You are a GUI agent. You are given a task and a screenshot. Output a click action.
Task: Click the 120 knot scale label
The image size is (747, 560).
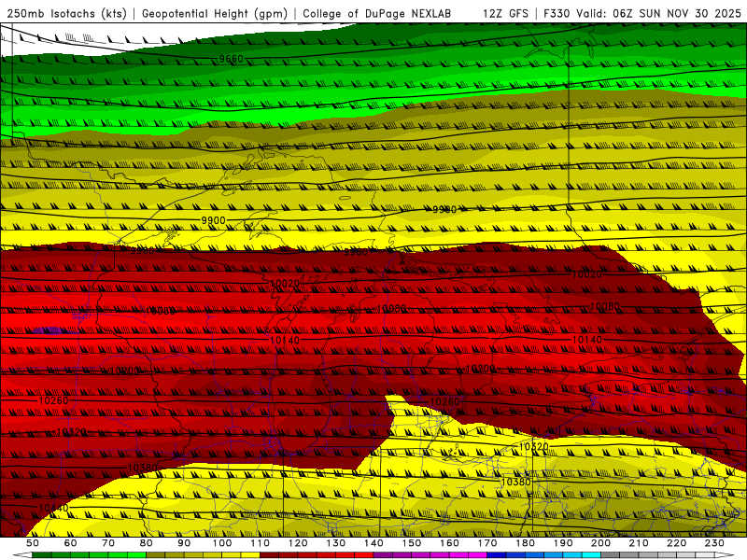point(298,543)
